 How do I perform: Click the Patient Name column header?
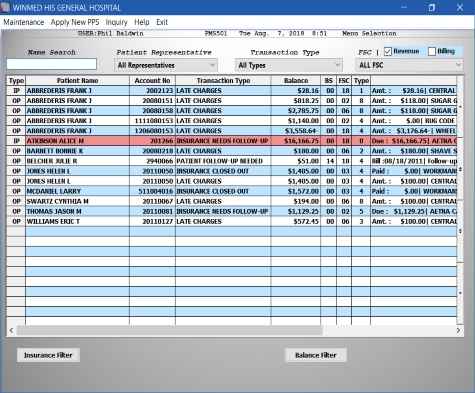click(77, 81)
